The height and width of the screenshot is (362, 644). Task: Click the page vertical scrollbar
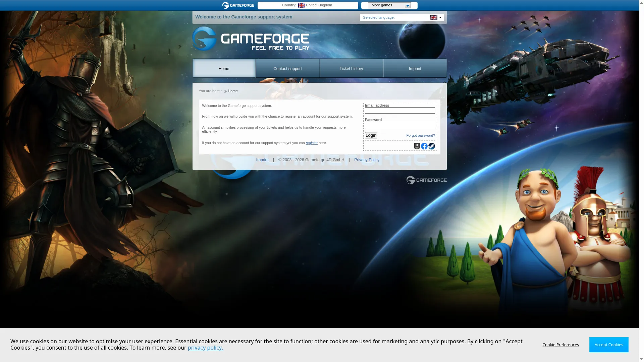pos(641,181)
